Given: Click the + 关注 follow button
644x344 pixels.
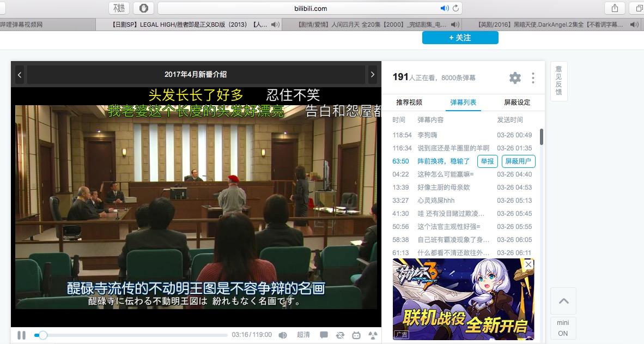Looking at the screenshot, I should pos(460,38).
